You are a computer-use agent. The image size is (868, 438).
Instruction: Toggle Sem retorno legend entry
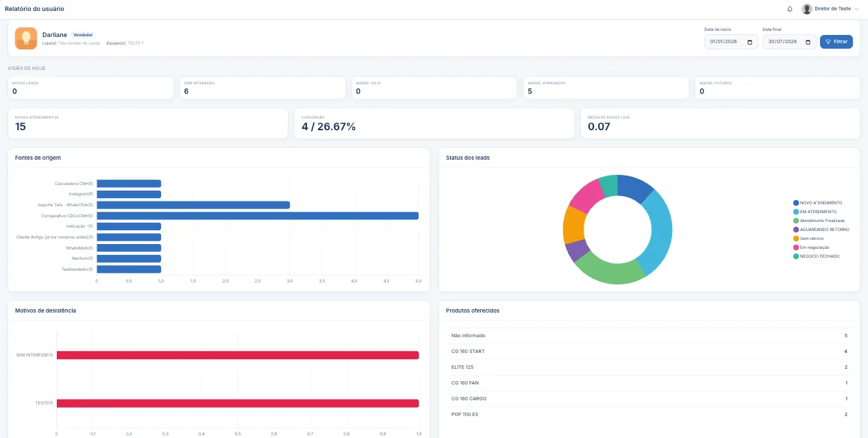[x=809, y=239]
